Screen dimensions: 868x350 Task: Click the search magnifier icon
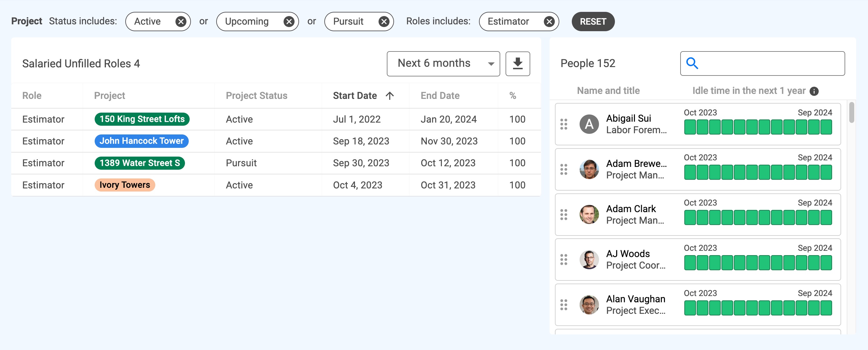[x=691, y=63]
